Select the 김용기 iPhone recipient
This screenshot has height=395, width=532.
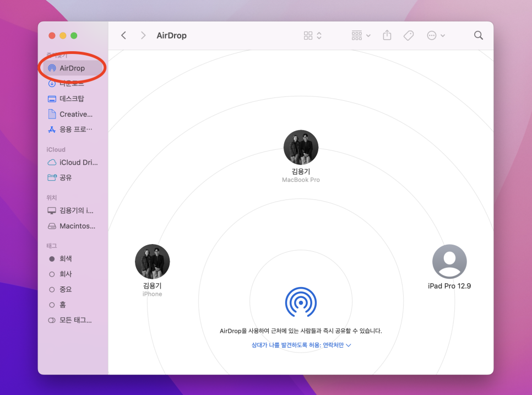coord(153,270)
